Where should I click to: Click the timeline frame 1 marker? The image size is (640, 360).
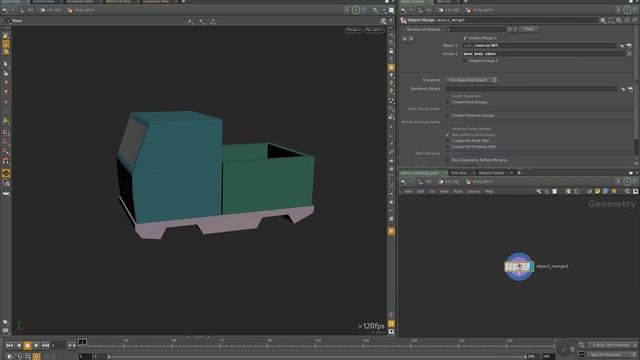(82, 342)
